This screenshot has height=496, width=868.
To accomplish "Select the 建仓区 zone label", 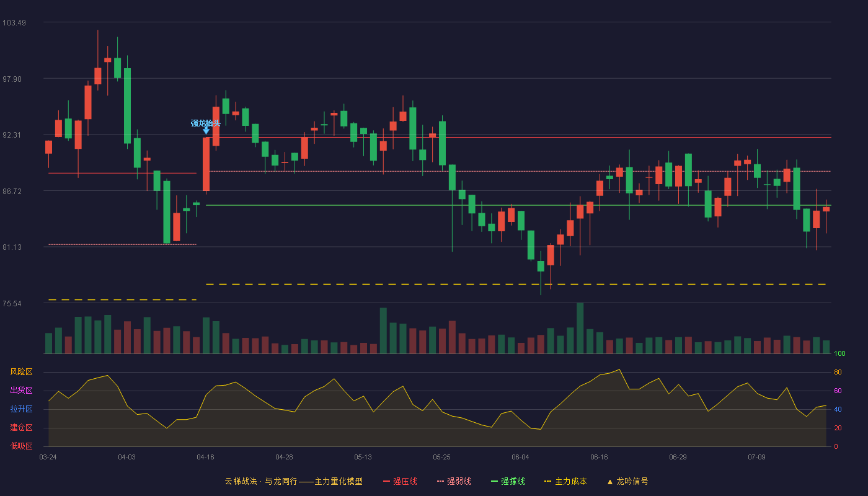I will pos(21,428).
